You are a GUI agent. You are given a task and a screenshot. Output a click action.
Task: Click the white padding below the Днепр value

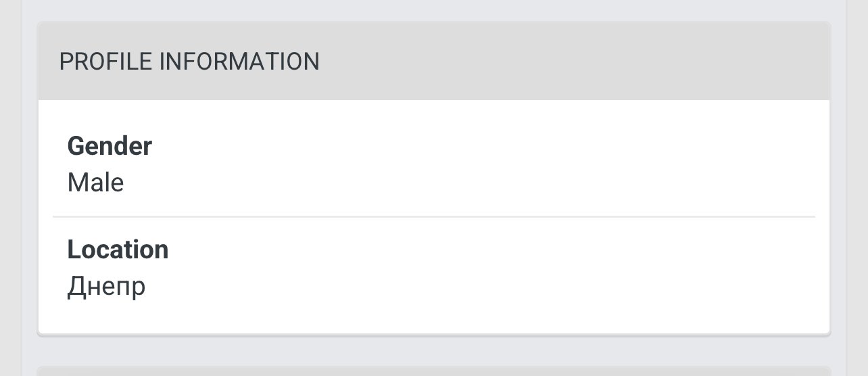(x=434, y=316)
